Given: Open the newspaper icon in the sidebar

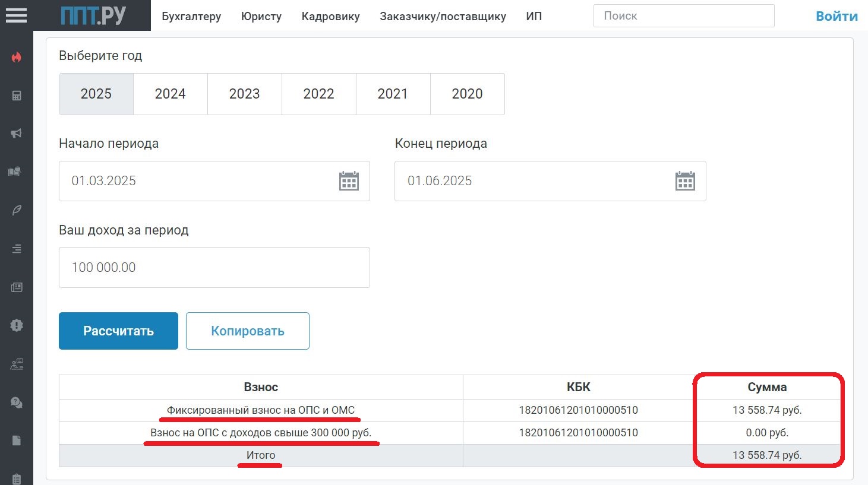Looking at the screenshot, I should [x=17, y=287].
